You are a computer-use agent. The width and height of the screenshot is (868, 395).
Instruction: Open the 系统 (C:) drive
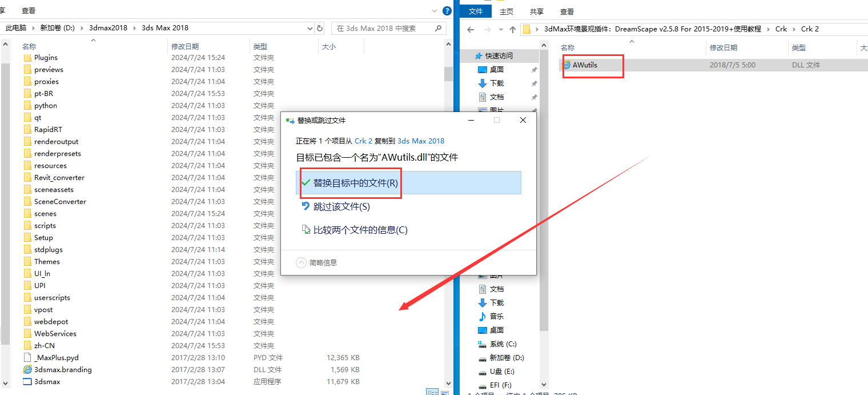503,344
